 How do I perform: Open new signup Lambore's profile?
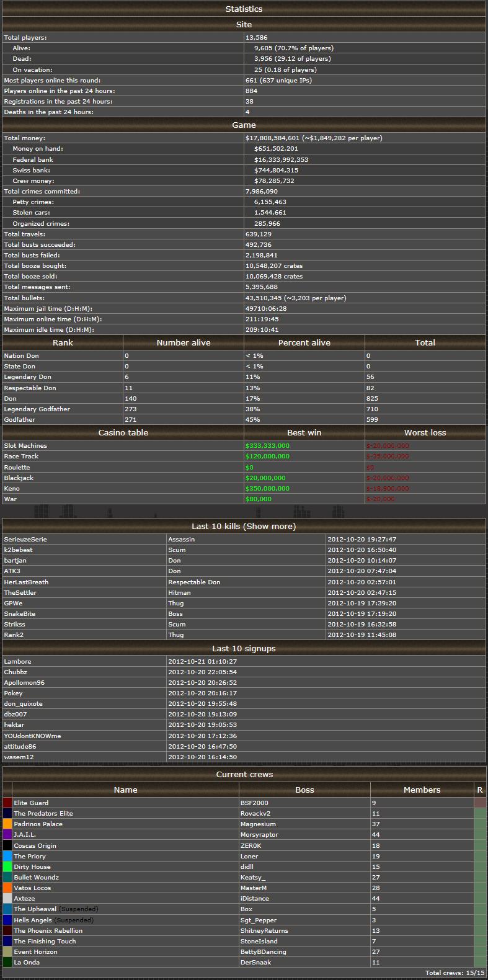[x=17, y=661]
